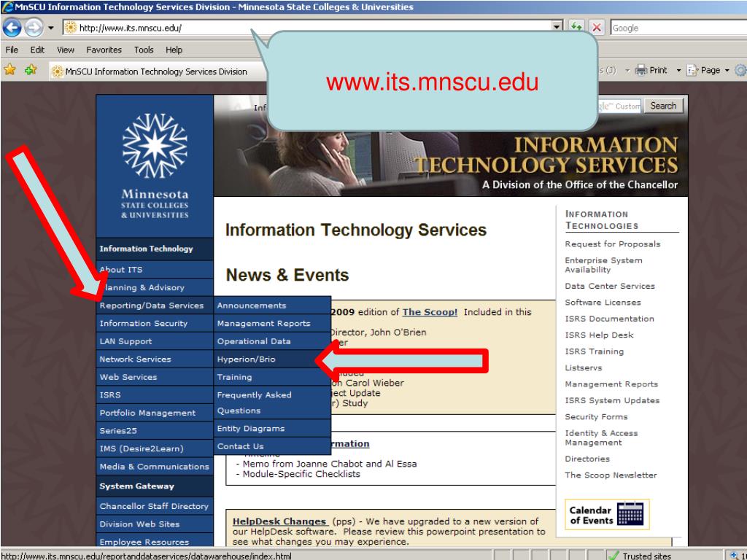Click the Print toolbar icon
This screenshot has width=747, height=560.
click(x=651, y=70)
